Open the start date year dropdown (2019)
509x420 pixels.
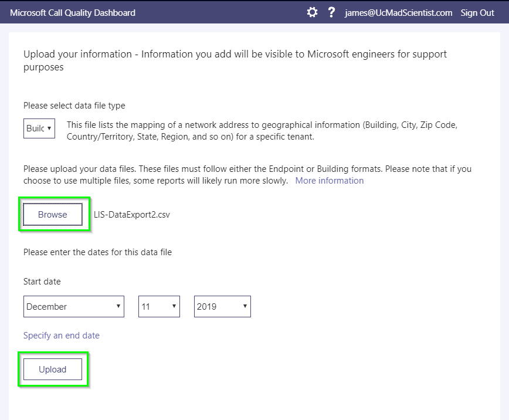(x=222, y=306)
